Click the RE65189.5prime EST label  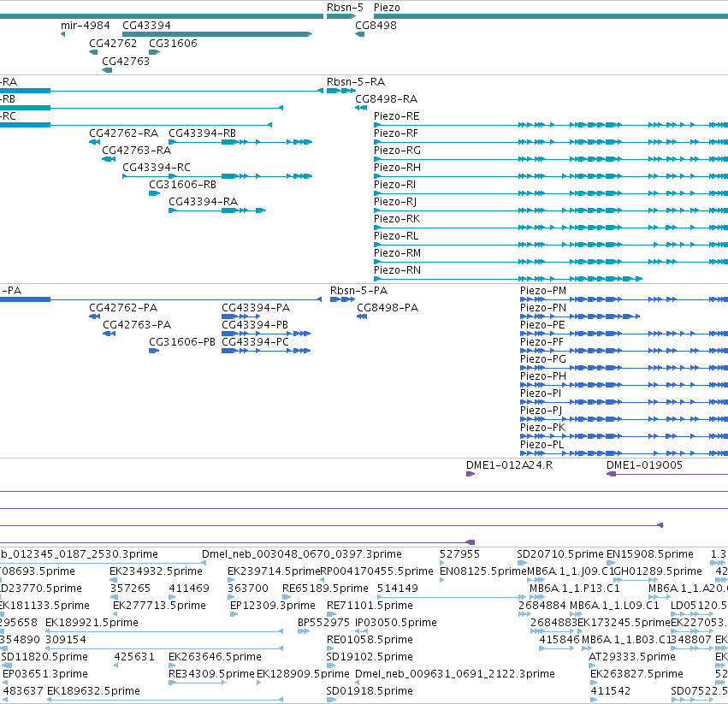[x=325, y=589]
